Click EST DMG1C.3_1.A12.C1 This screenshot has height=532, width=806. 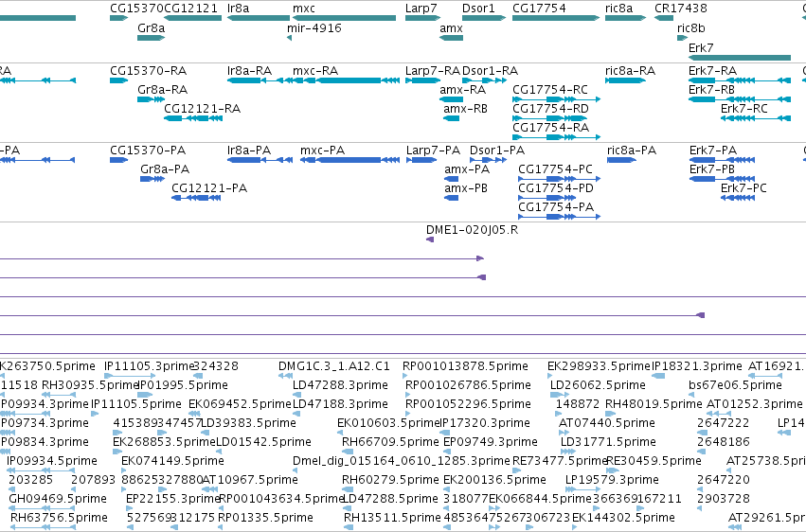(334, 366)
